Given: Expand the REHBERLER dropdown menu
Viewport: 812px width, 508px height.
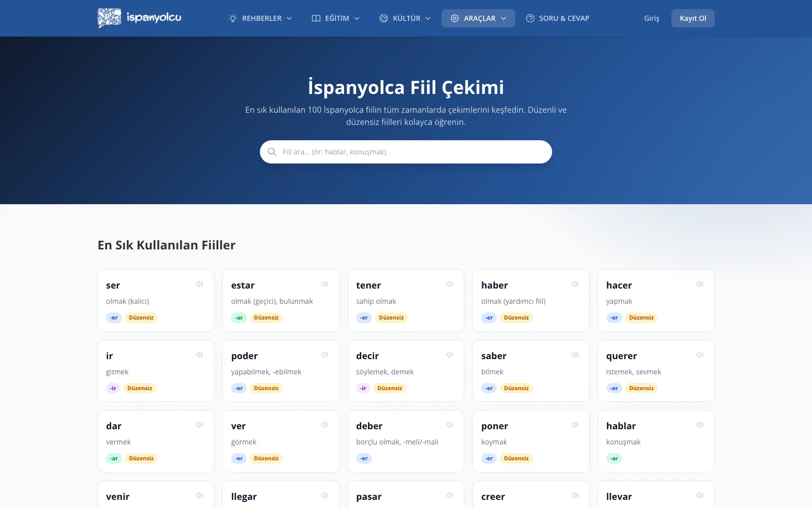Looking at the screenshot, I should coord(261,18).
